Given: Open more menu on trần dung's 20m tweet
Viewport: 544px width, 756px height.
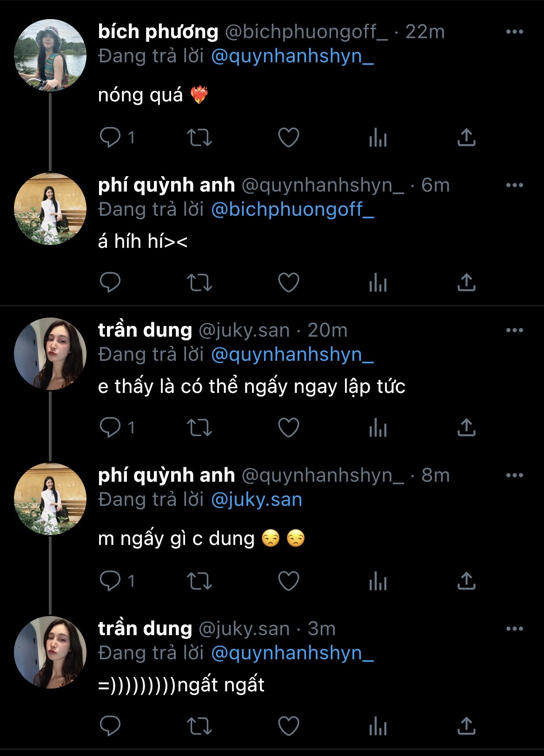Looking at the screenshot, I should click(x=514, y=330).
